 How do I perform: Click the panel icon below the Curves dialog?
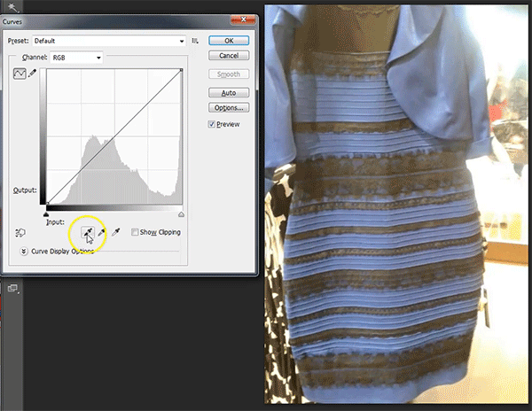tap(13, 289)
